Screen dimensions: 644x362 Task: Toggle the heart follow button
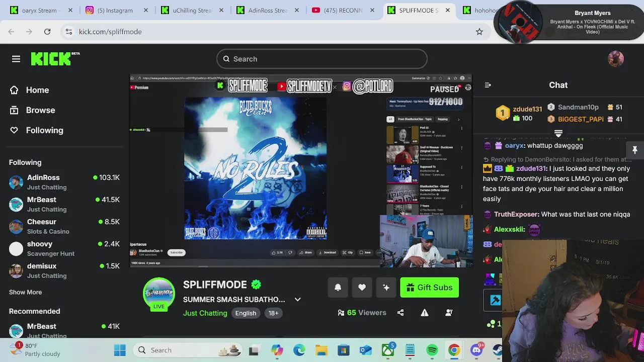click(x=362, y=288)
